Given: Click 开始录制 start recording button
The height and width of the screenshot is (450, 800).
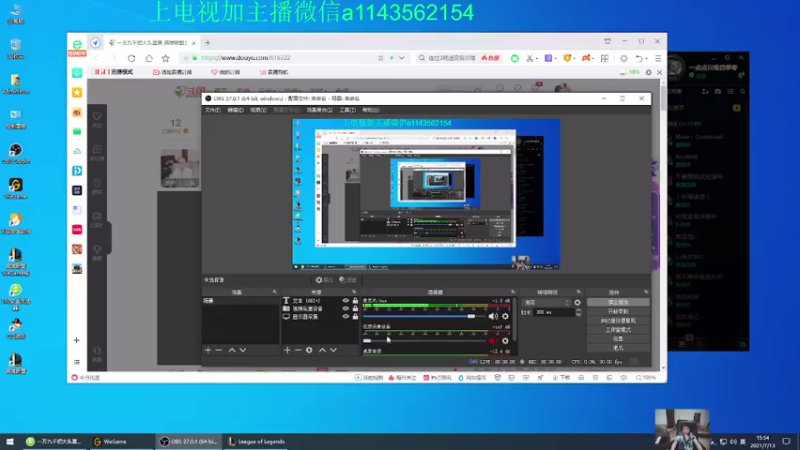Looking at the screenshot, I should [618, 311].
